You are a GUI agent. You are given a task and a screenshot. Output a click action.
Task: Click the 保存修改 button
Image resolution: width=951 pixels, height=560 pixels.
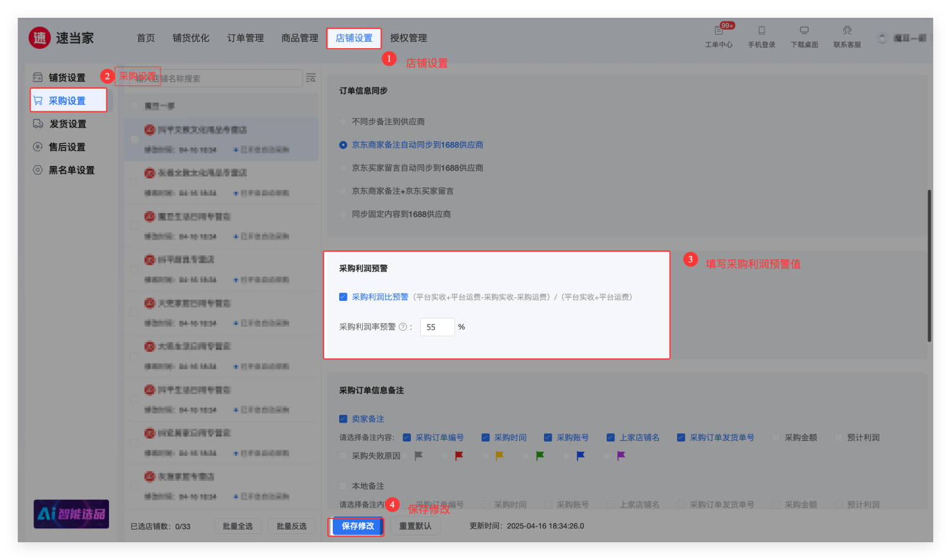click(358, 526)
